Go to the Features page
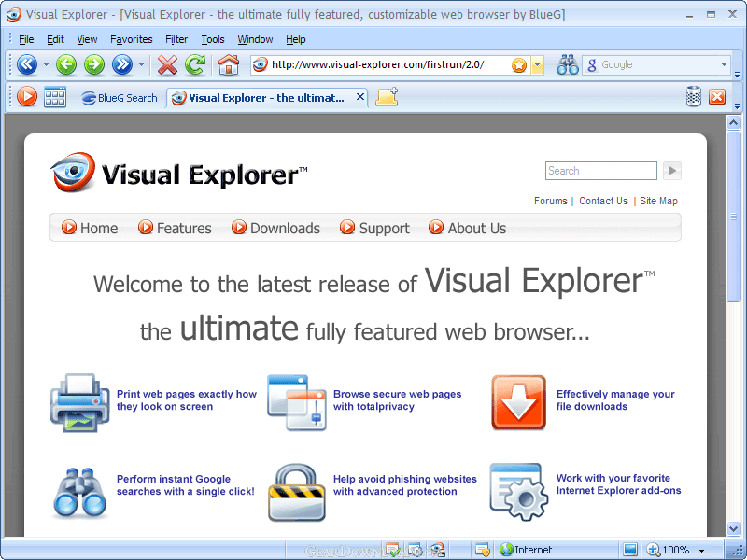This screenshot has height=560, width=747. coord(175,228)
